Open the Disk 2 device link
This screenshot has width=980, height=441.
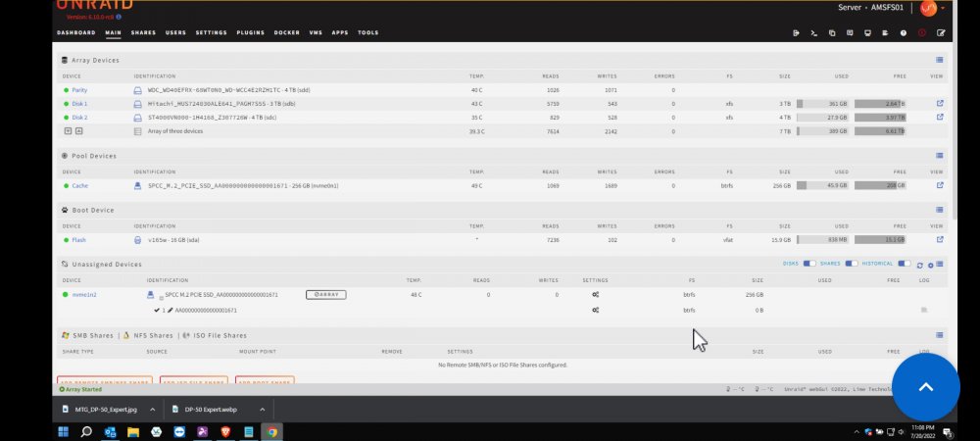[x=79, y=118]
